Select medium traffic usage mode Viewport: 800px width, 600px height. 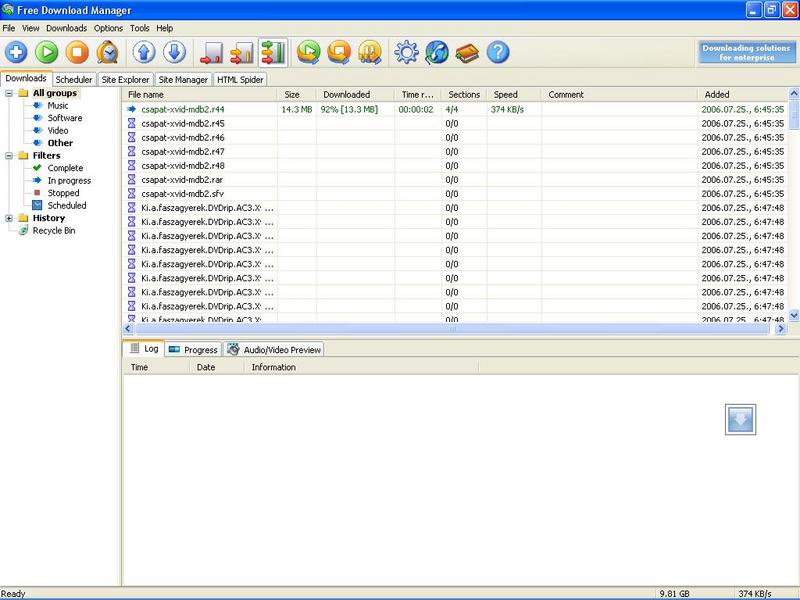tap(241, 53)
